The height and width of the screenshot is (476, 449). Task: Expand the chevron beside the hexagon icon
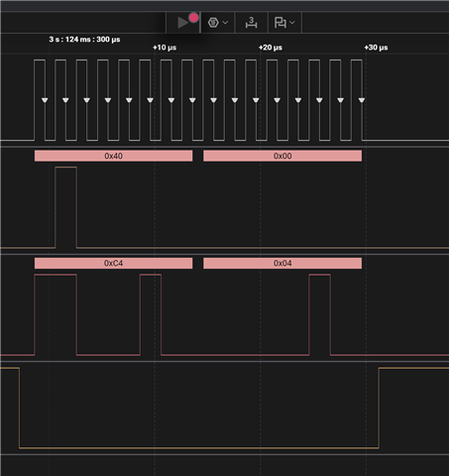(x=225, y=23)
